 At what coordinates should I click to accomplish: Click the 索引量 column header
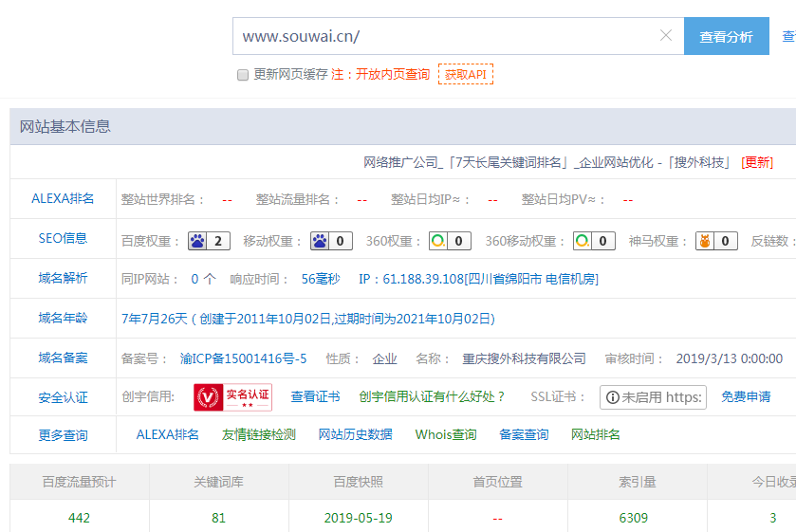coord(638,481)
